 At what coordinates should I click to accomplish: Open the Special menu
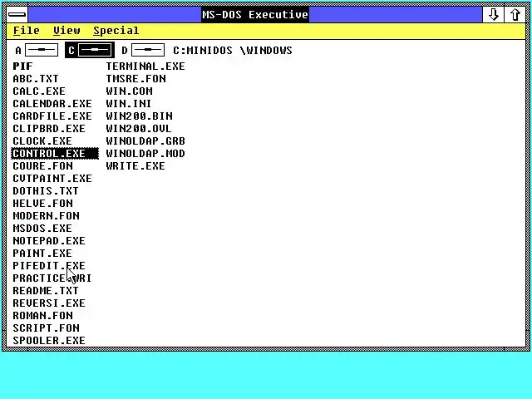pos(116,31)
